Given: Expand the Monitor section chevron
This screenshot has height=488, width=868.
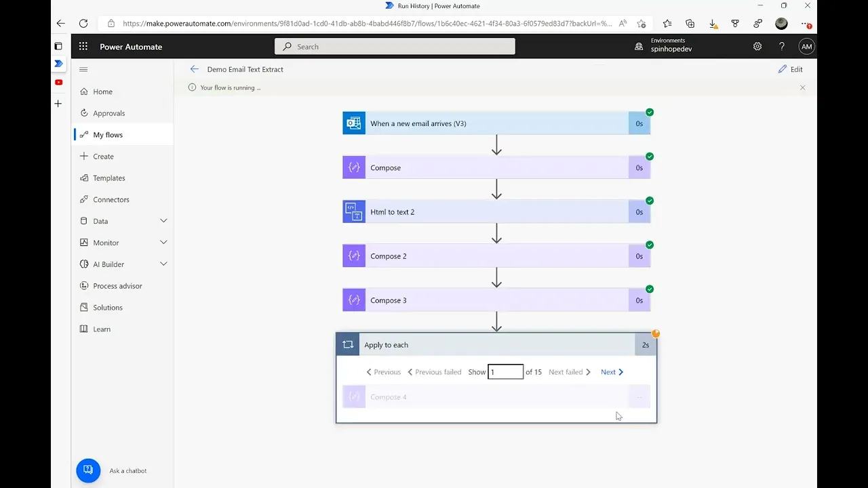Looking at the screenshot, I should [x=163, y=243].
